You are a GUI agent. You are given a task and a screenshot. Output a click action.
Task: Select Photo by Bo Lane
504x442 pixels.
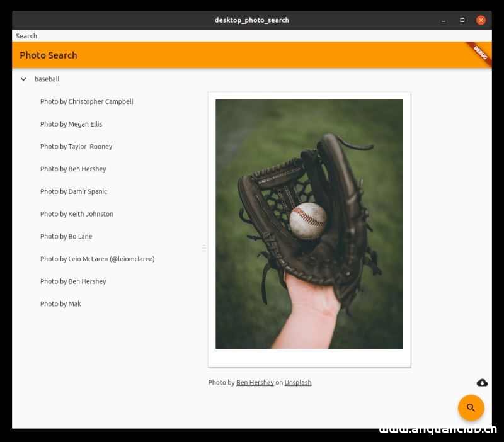66,236
